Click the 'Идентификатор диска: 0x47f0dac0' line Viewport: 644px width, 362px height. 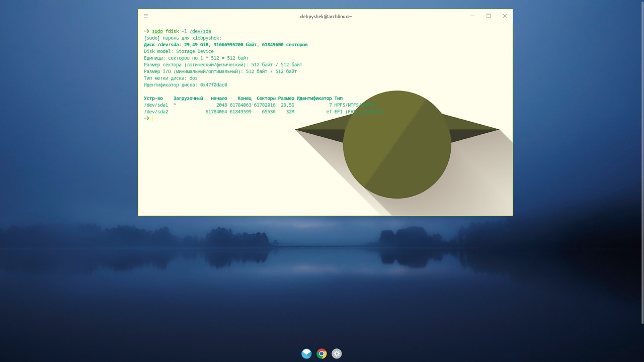186,85
